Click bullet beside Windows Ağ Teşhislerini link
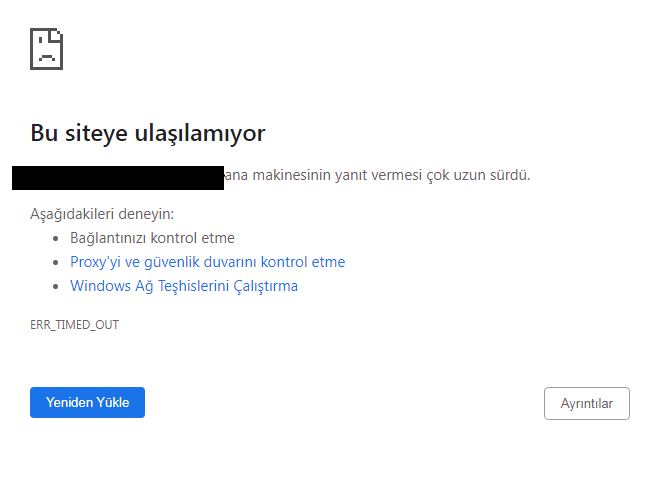This screenshot has height=487, width=659. pyautogui.click(x=56, y=287)
